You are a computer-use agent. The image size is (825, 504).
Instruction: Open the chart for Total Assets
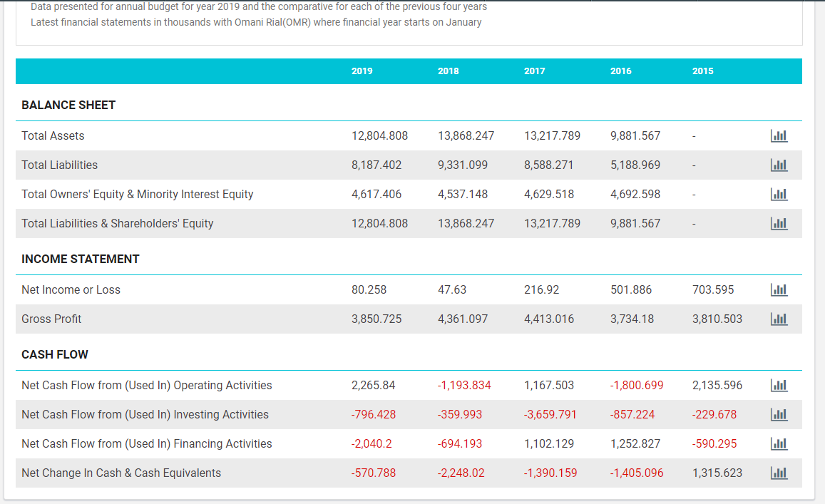coord(779,135)
